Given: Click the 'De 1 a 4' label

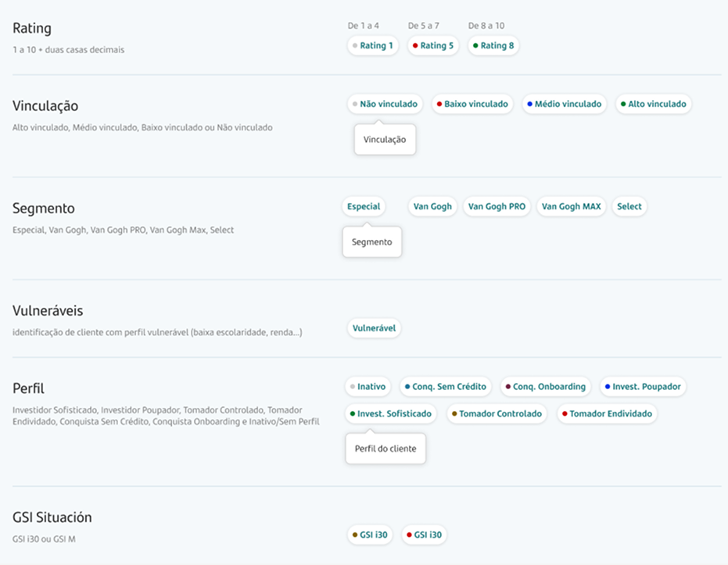Looking at the screenshot, I should 363,26.
